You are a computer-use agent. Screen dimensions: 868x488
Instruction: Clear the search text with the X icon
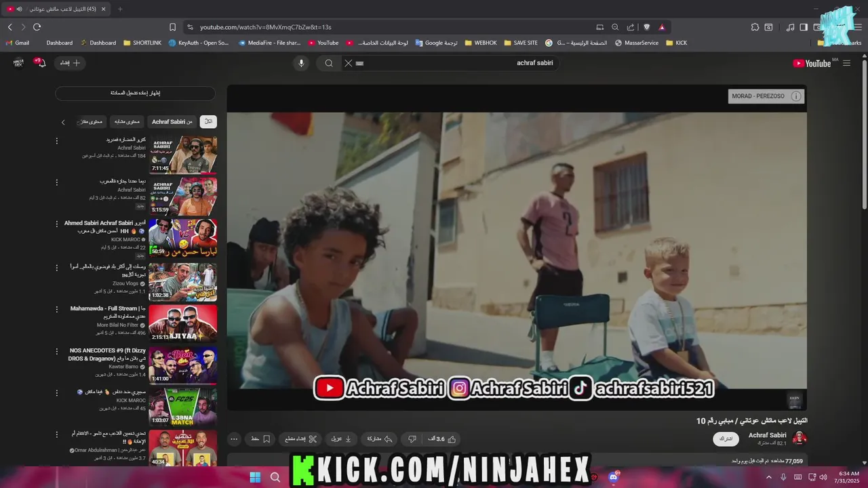point(348,63)
